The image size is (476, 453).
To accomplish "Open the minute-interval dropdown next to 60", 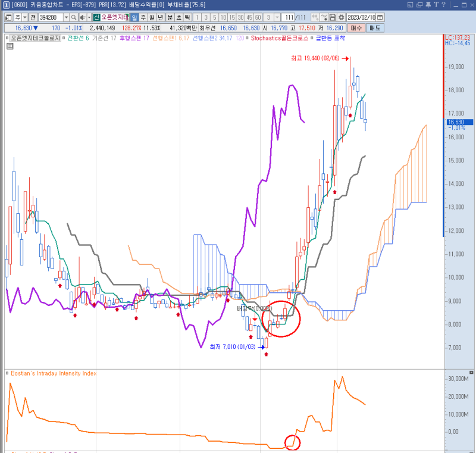I will pyautogui.click(x=276, y=18).
